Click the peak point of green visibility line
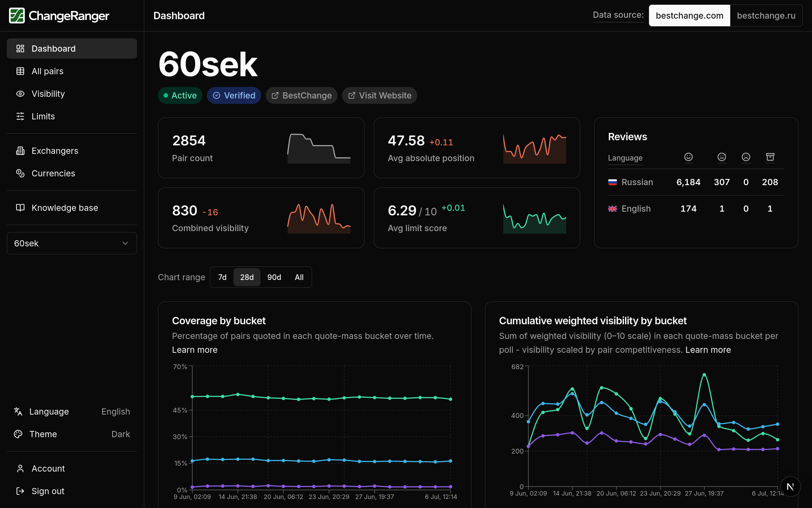 [x=704, y=375]
